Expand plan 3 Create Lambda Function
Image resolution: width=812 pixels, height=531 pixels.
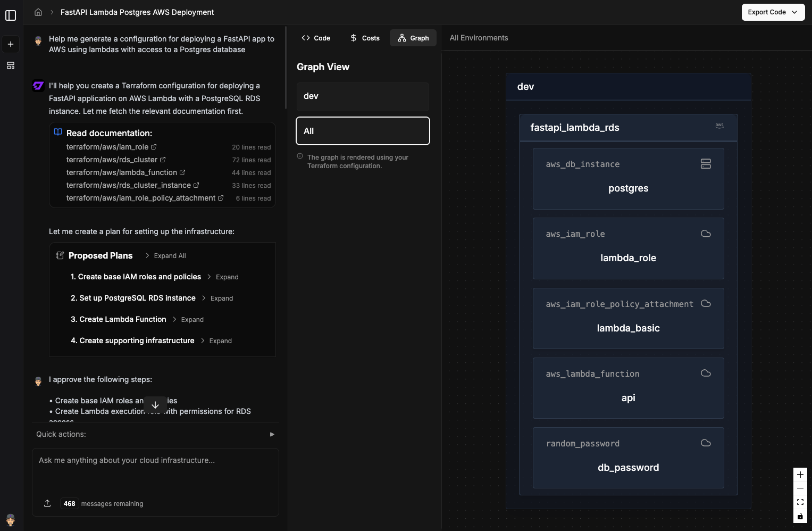188,320
